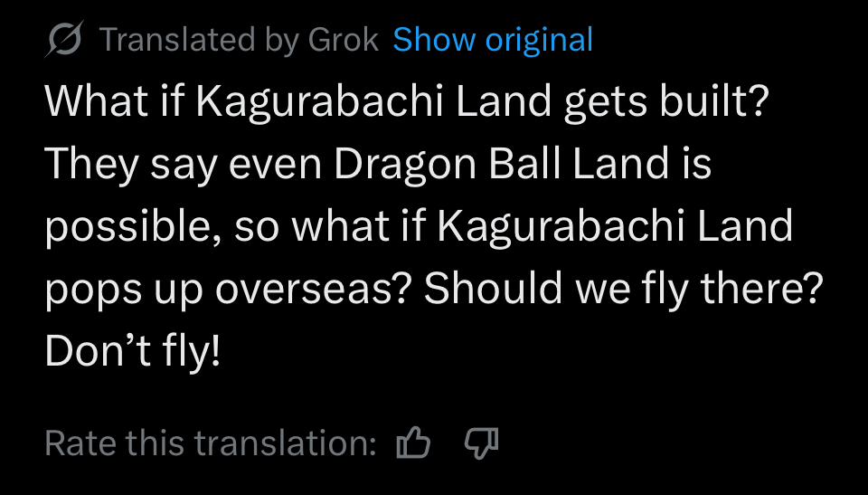The image size is (868, 495).
Task: Open the Show original link
Action: tap(493, 40)
